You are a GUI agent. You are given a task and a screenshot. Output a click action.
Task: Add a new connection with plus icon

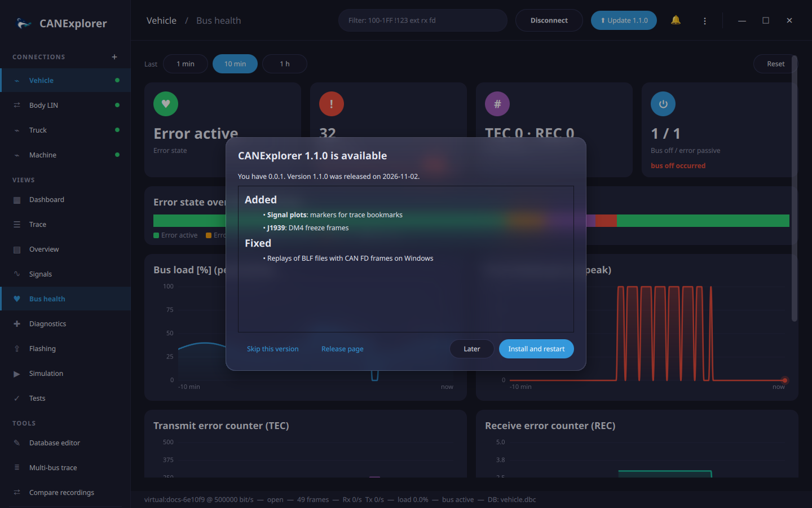point(114,57)
